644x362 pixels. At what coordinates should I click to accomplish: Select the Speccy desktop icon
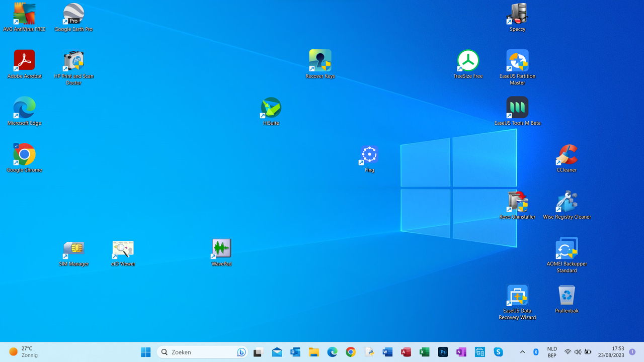point(517,17)
